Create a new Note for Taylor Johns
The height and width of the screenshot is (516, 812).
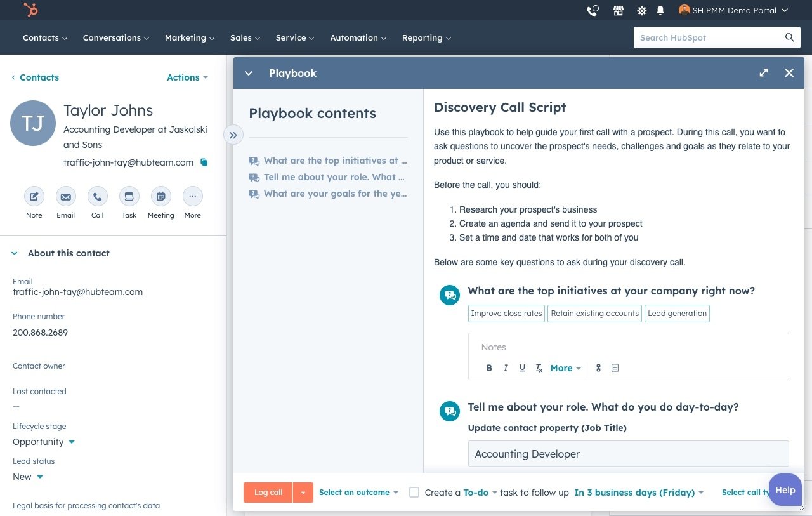click(x=34, y=197)
